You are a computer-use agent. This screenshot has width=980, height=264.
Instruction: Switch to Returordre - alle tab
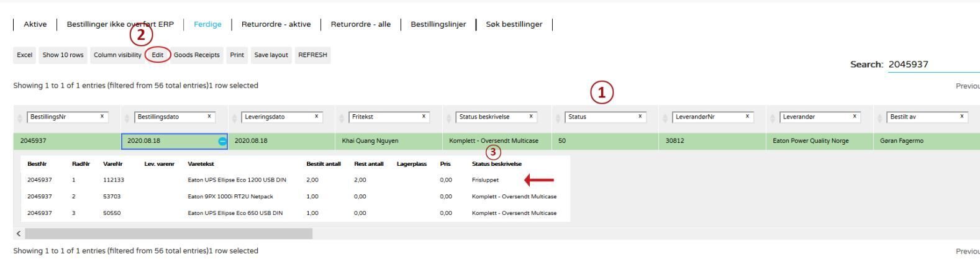click(x=361, y=24)
